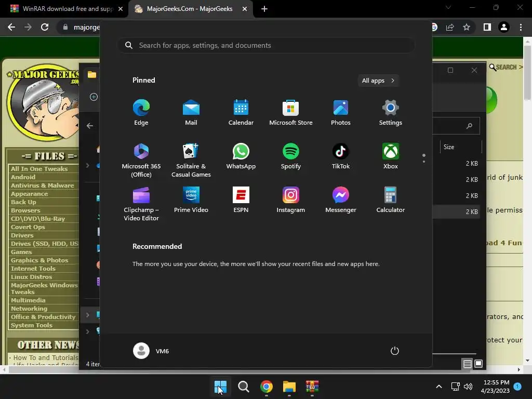Open the Android files category
The width and height of the screenshot is (532, 399).
coord(23,177)
